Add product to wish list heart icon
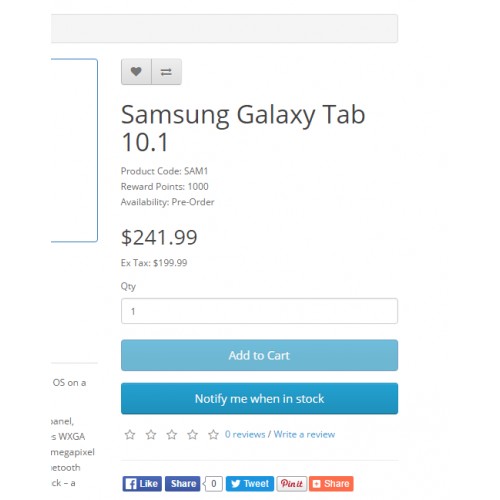The width and height of the screenshot is (500, 500). (x=136, y=72)
